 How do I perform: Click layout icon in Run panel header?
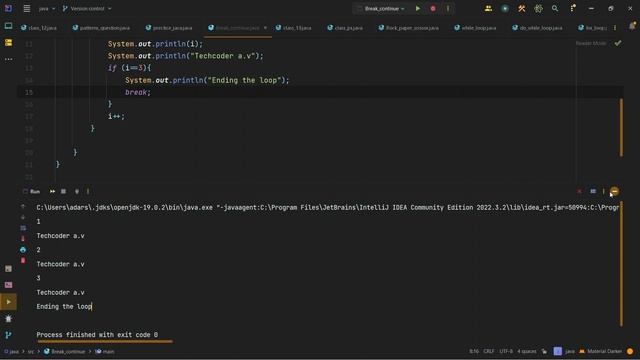tap(593, 191)
